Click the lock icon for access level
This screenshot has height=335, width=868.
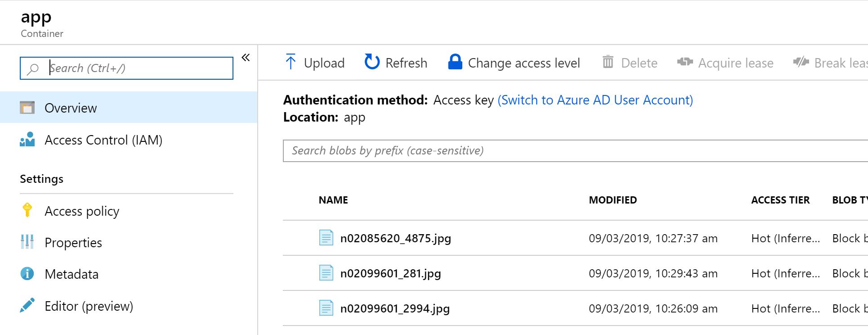click(455, 62)
